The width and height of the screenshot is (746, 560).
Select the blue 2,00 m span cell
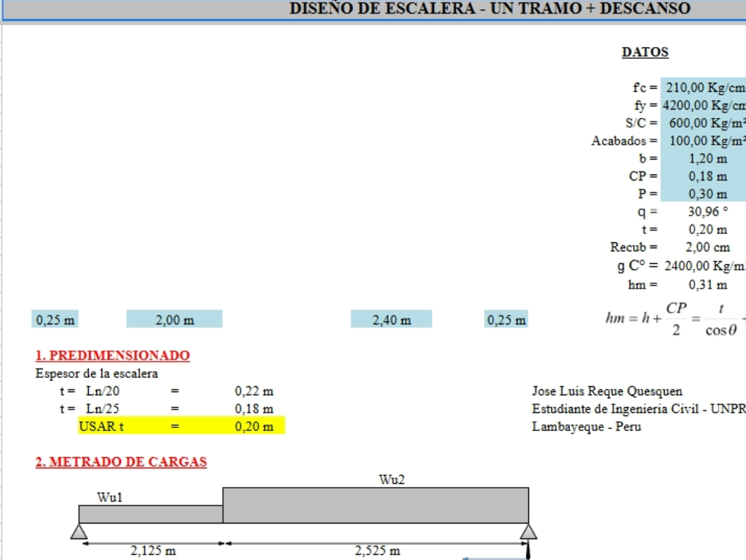coord(175,320)
